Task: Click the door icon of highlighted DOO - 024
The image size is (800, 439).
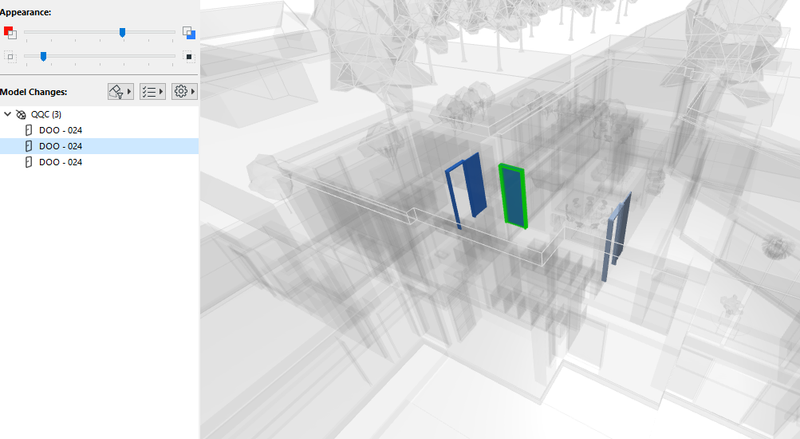Action: 29,146
